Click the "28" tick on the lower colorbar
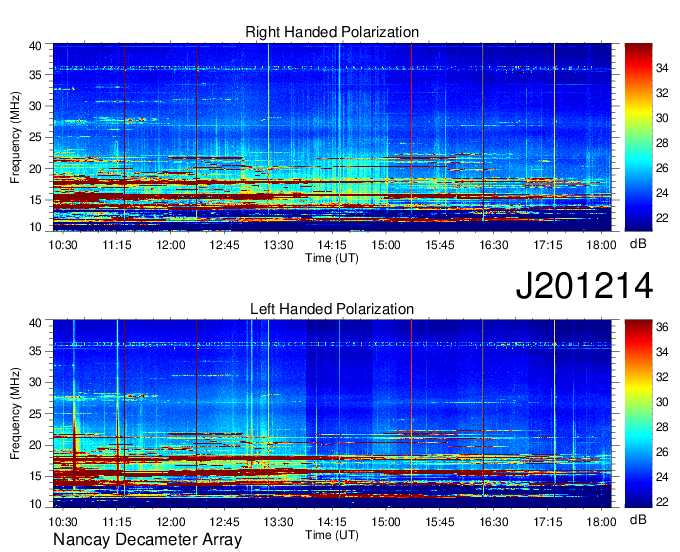 (x=662, y=428)
